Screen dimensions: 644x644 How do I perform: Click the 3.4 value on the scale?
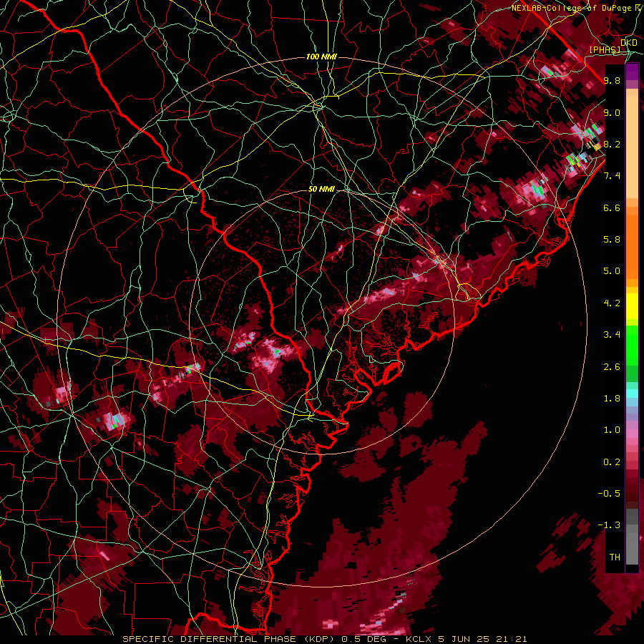tap(612, 335)
